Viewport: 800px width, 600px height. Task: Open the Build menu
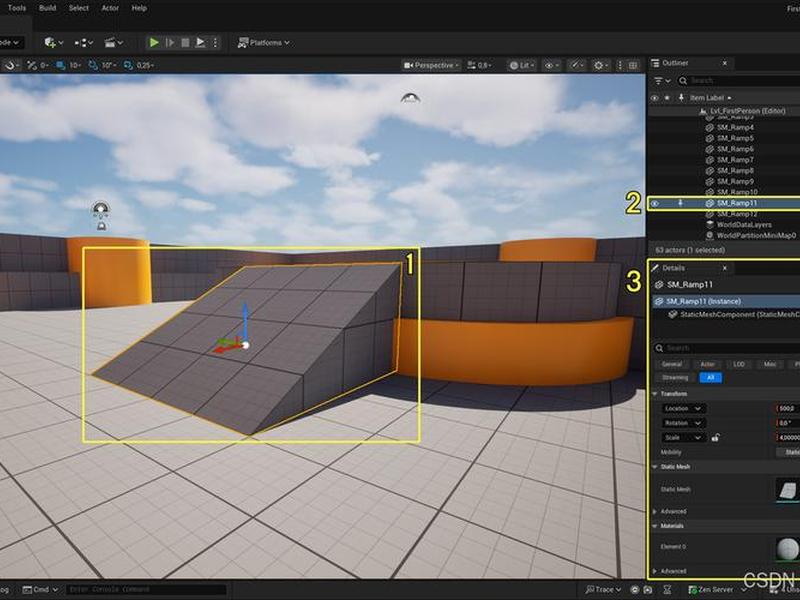(x=47, y=8)
